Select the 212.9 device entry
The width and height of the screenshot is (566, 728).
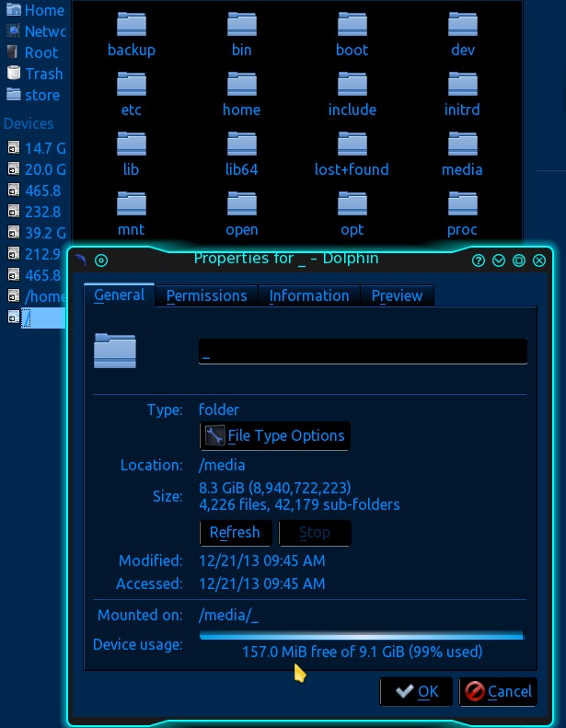tap(36, 254)
